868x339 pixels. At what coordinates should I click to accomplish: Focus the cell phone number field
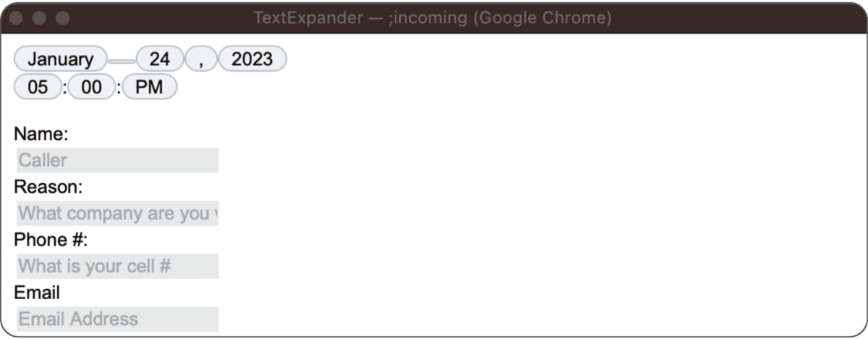click(x=117, y=266)
